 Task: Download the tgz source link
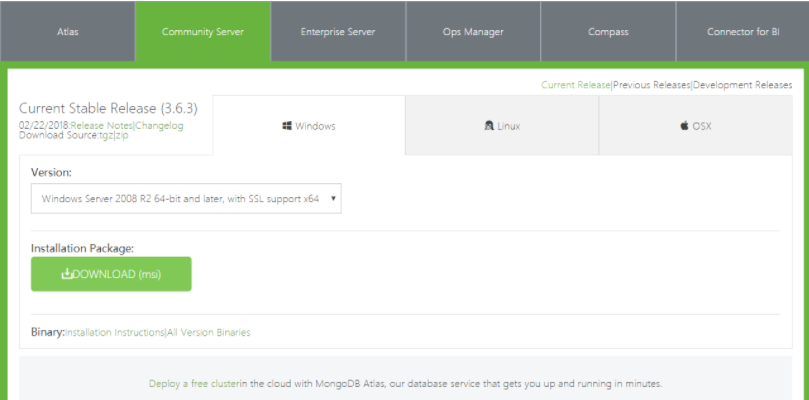(106, 136)
